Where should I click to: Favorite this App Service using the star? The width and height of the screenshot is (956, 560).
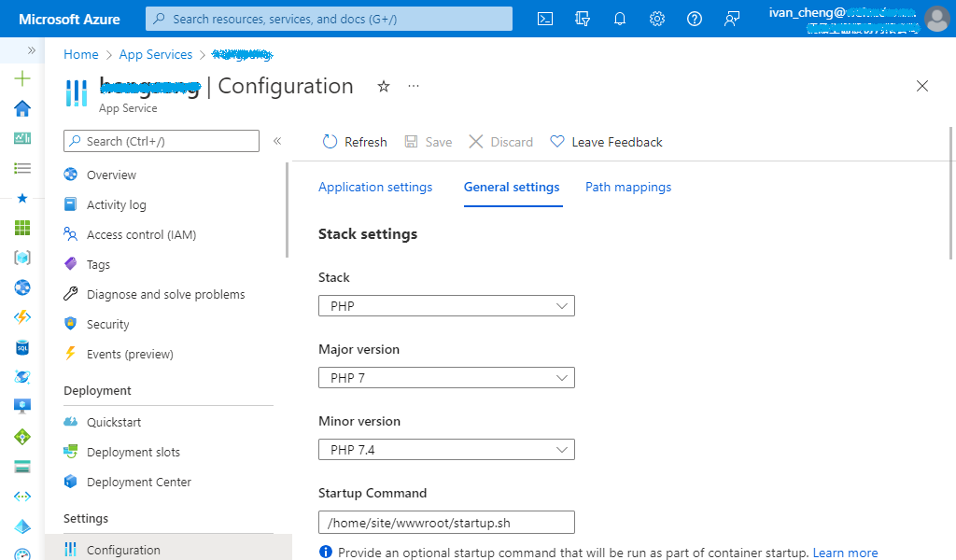(x=383, y=86)
